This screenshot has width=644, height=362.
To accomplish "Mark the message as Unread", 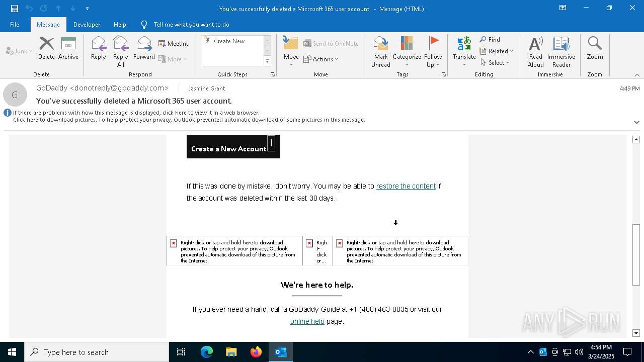I will pos(381,52).
